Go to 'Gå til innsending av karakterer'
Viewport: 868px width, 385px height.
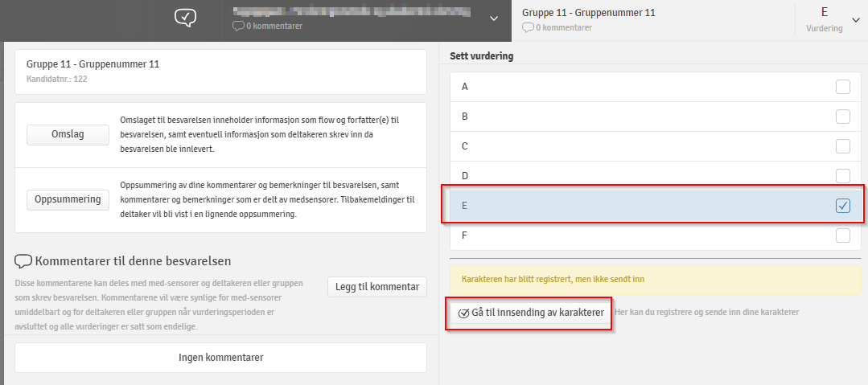click(530, 313)
